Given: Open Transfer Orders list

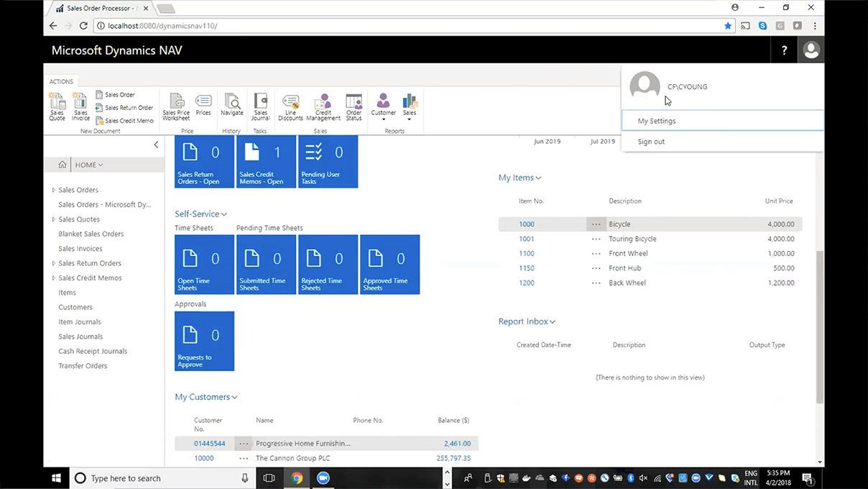Looking at the screenshot, I should coord(83,366).
